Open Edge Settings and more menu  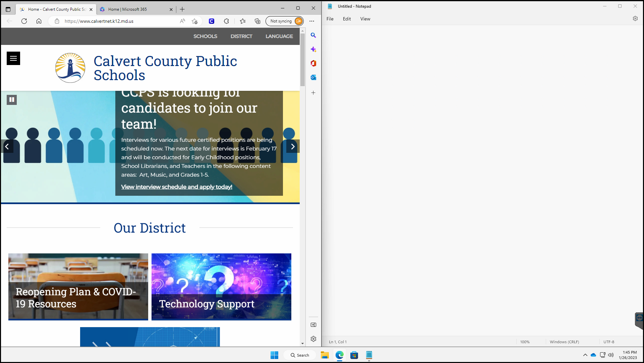[312, 21]
